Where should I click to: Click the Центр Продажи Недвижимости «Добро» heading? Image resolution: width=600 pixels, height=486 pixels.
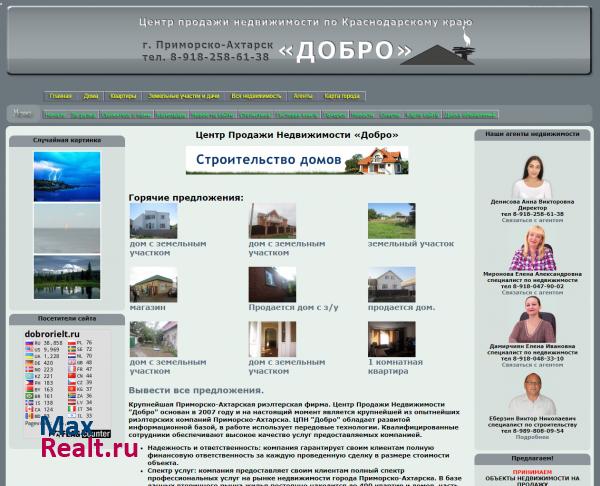pos(297,135)
